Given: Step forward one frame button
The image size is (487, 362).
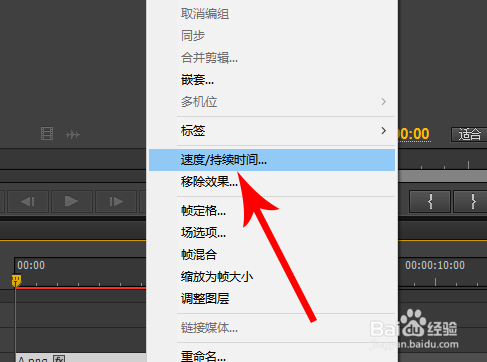Looking at the screenshot, I should tap(116, 201).
